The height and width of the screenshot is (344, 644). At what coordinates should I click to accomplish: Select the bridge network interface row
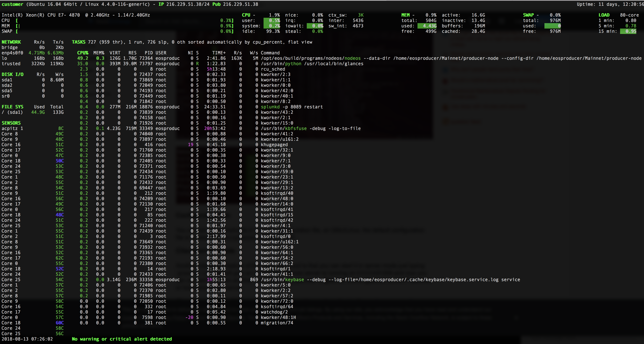click(32, 47)
